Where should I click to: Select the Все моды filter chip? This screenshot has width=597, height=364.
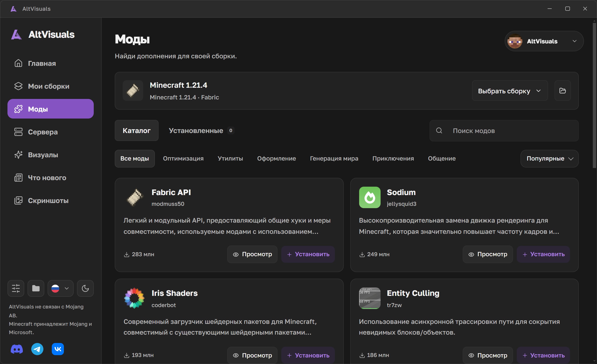[135, 158]
